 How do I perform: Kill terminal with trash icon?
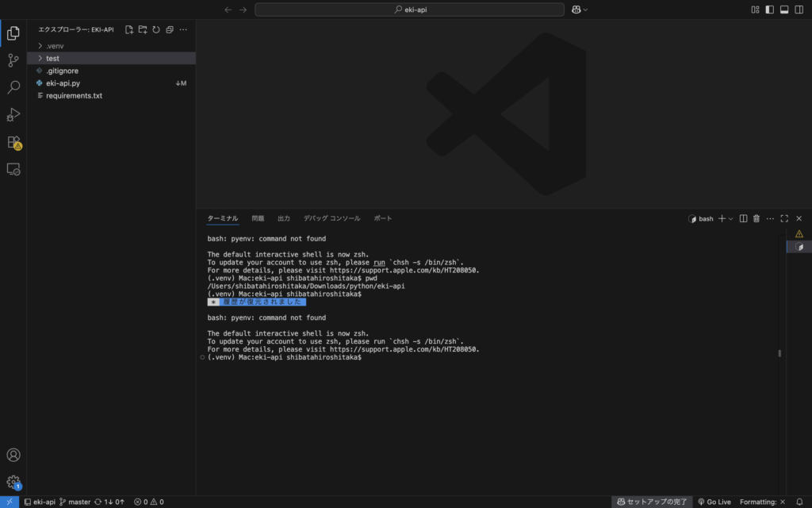pyautogui.click(x=756, y=219)
